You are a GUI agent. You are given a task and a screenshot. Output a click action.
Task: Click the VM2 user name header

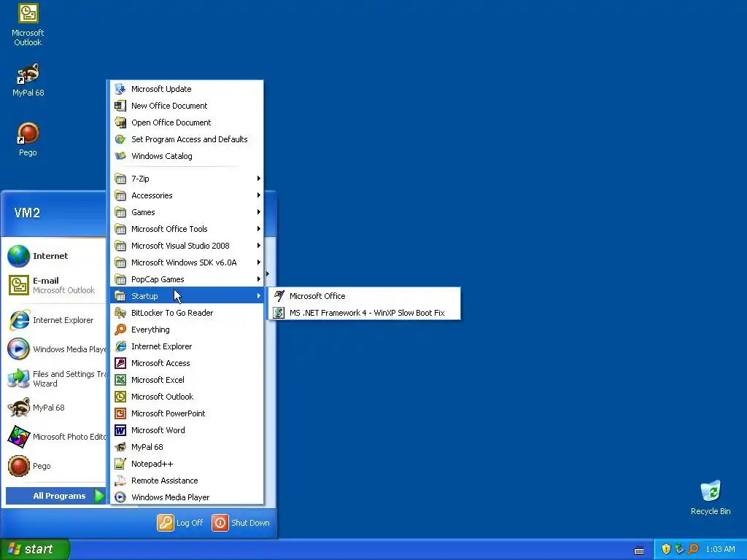point(27,212)
